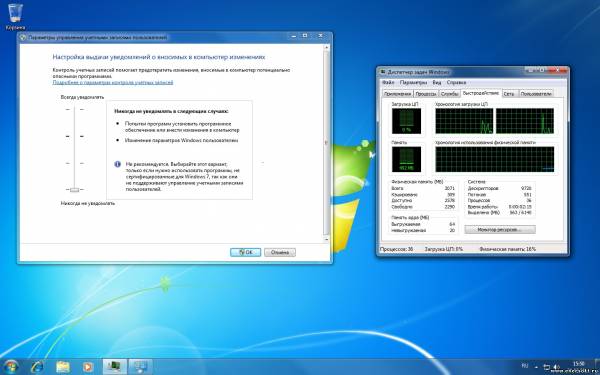
Task: Click 'Процессов: 36' in status bar
Action: (396, 249)
